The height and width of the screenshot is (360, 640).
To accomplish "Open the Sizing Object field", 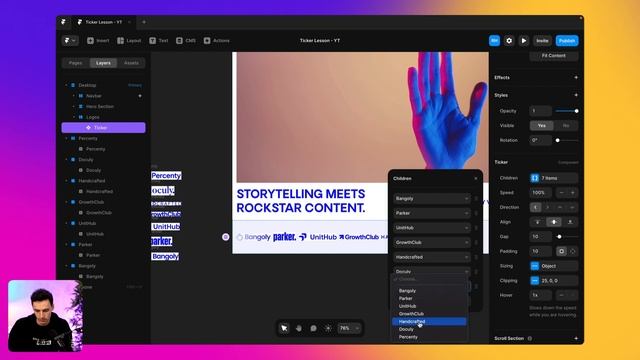I will 554,266.
